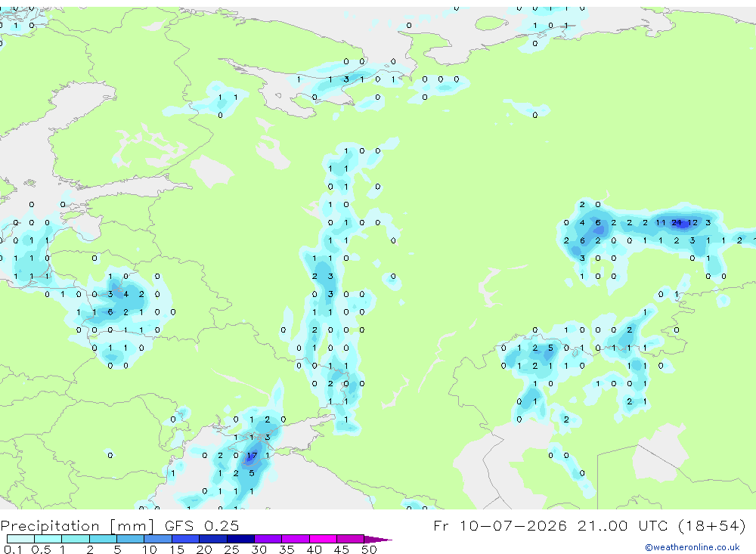Pick the magenta legend swatch between 40 and 45

pos(323,539)
